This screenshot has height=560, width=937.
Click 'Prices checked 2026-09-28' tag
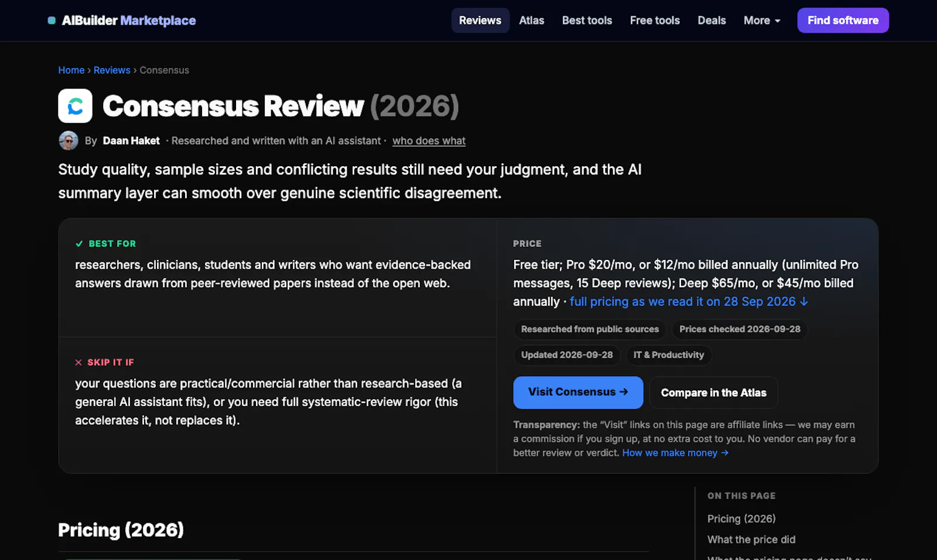740,329
